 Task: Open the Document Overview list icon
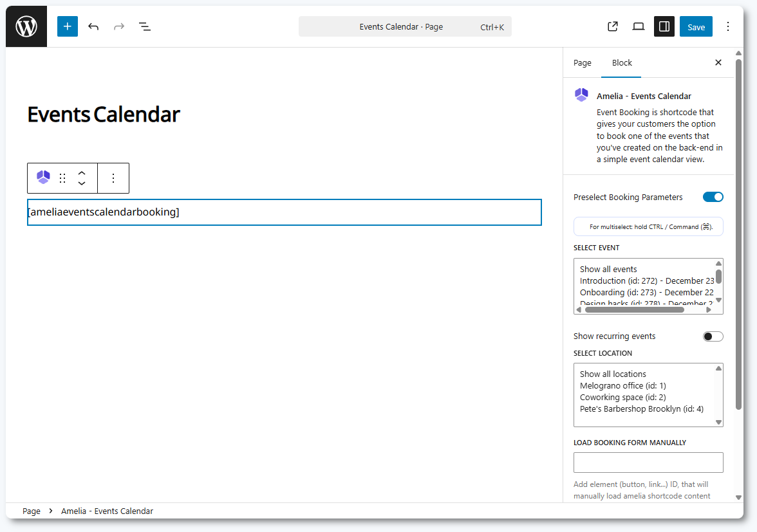click(145, 26)
